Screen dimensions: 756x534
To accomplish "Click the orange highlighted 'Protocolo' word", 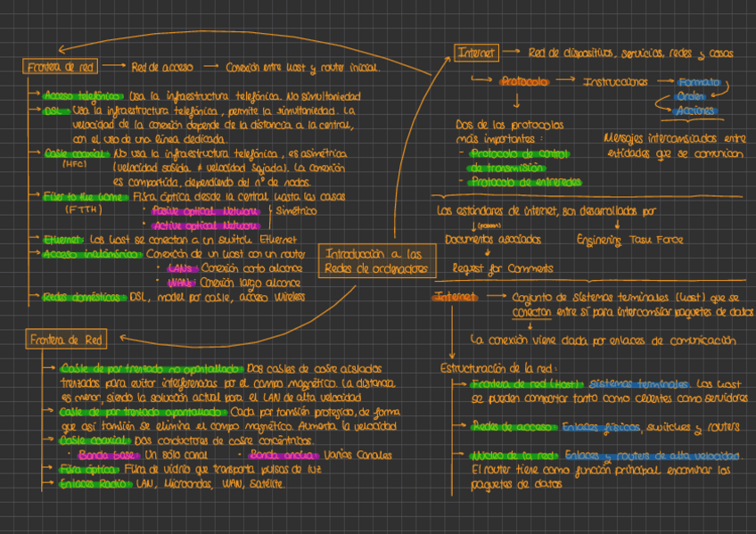I will click(523, 81).
